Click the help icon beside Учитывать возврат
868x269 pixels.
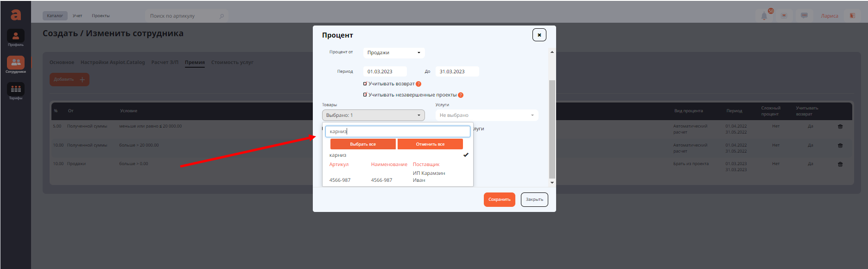tap(418, 84)
